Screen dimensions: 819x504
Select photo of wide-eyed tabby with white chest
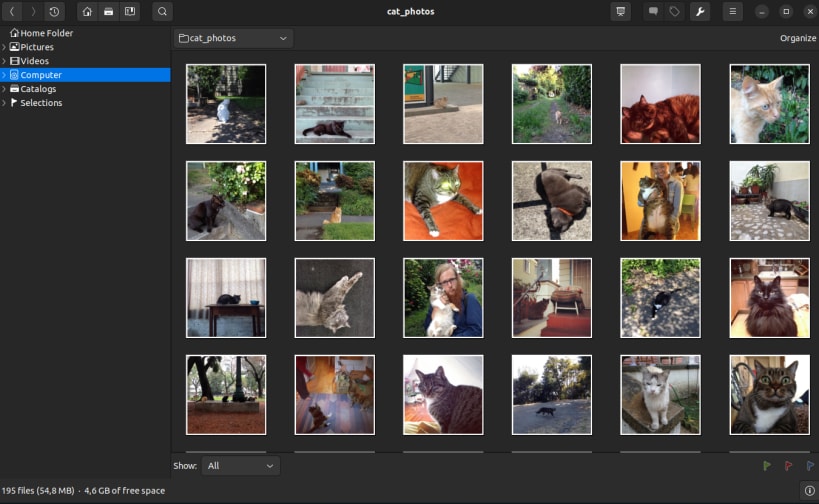click(769, 395)
